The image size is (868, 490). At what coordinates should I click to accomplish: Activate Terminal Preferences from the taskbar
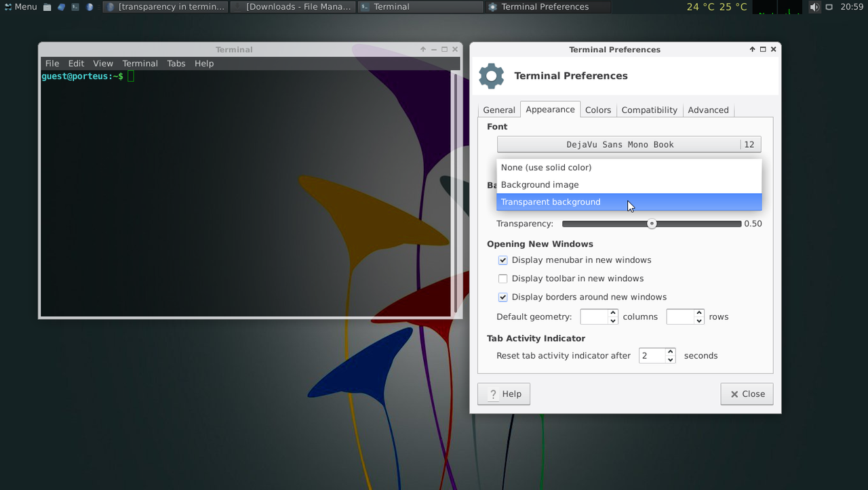click(548, 7)
